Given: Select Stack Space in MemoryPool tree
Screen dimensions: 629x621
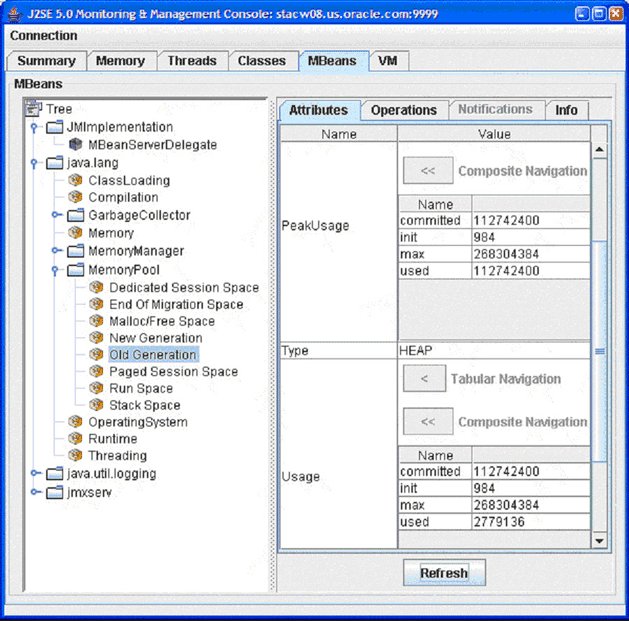Looking at the screenshot, I should coord(144,405).
